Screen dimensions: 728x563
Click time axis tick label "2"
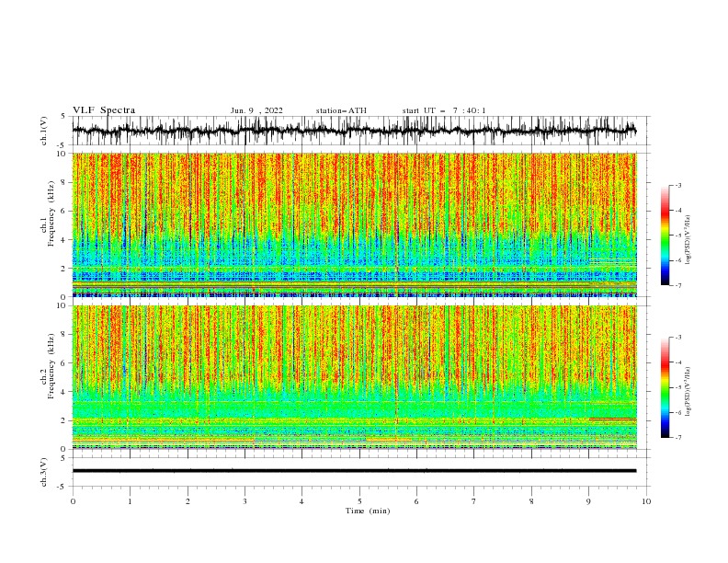(188, 501)
